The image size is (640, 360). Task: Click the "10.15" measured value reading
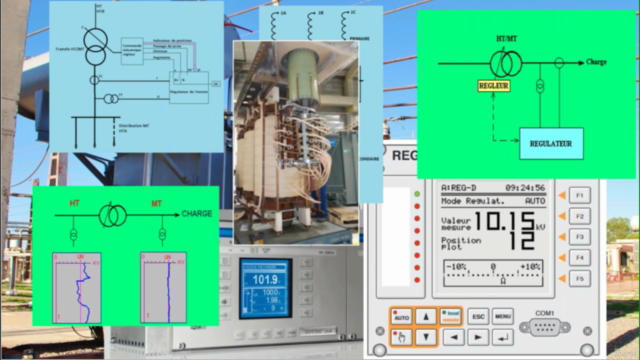pos(505,221)
